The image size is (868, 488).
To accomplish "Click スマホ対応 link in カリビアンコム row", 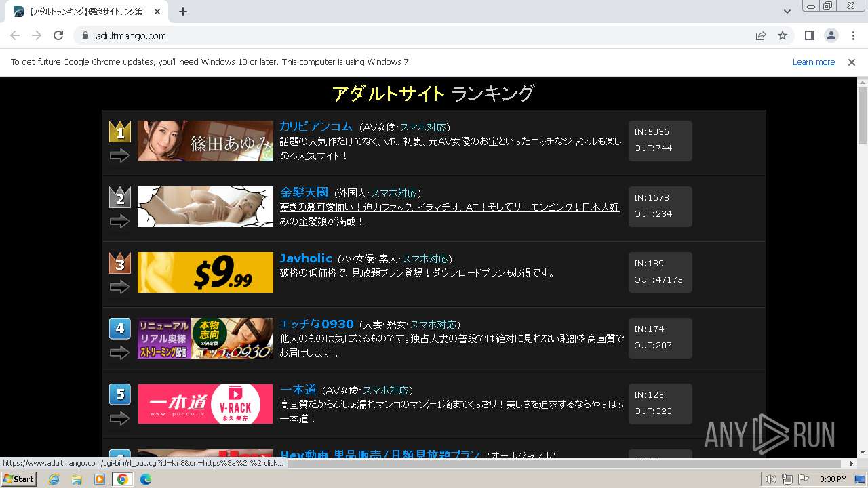I will (x=423, y=127).
